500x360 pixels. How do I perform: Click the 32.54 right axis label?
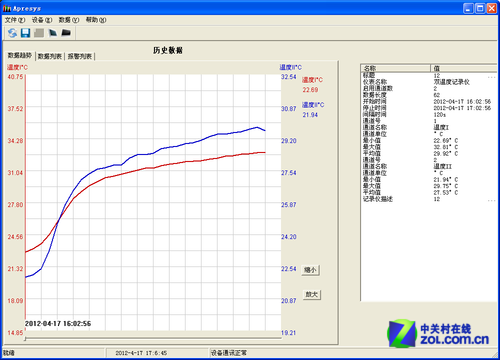click(x=289, y=77)
